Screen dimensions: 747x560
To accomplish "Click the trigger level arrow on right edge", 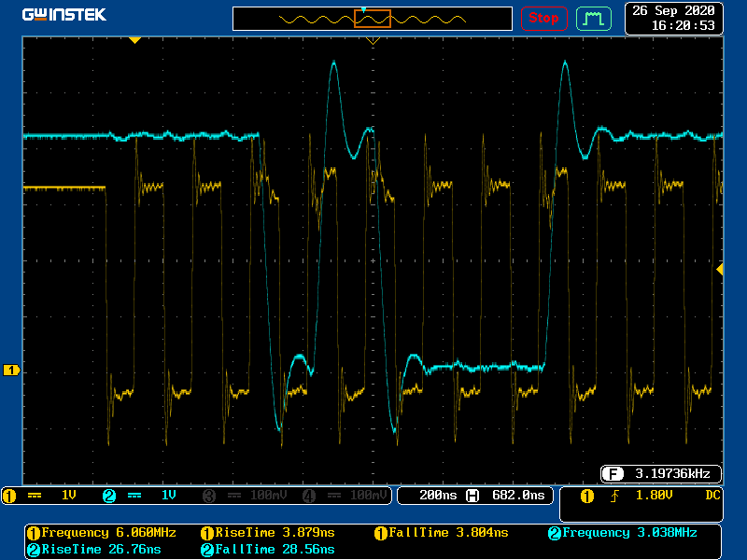I will (719, 269).
